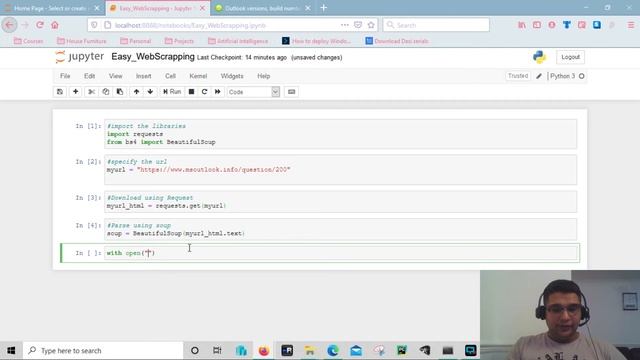
Task: Open the File menu
Action: click(65, 76)
